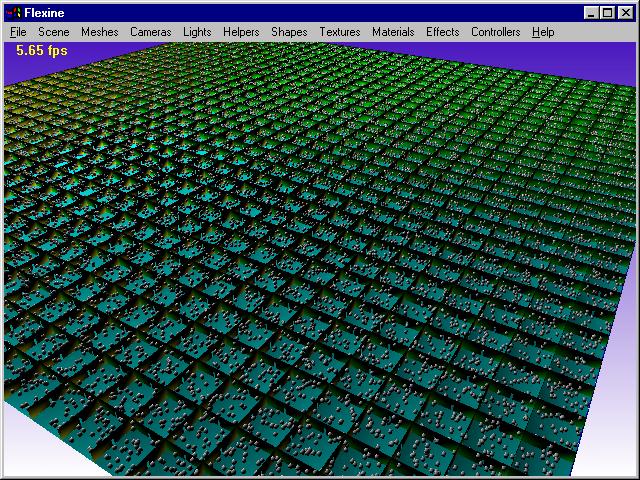
Task: Open the Materials menu
Action: 393,32
